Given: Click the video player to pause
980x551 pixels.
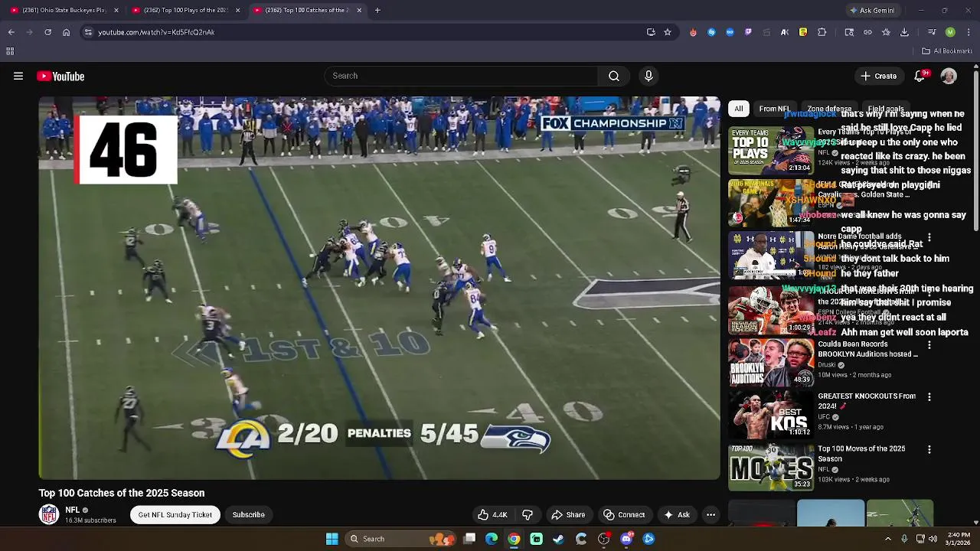Looking at the screenshot, I should (379, 288).
